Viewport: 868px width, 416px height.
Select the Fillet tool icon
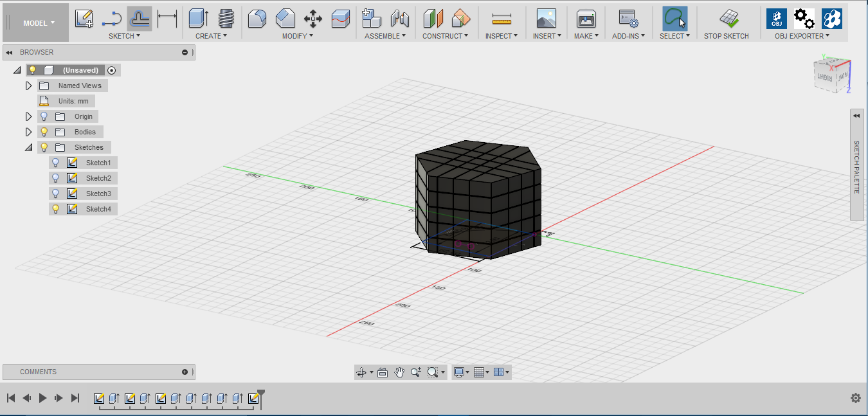257,19
